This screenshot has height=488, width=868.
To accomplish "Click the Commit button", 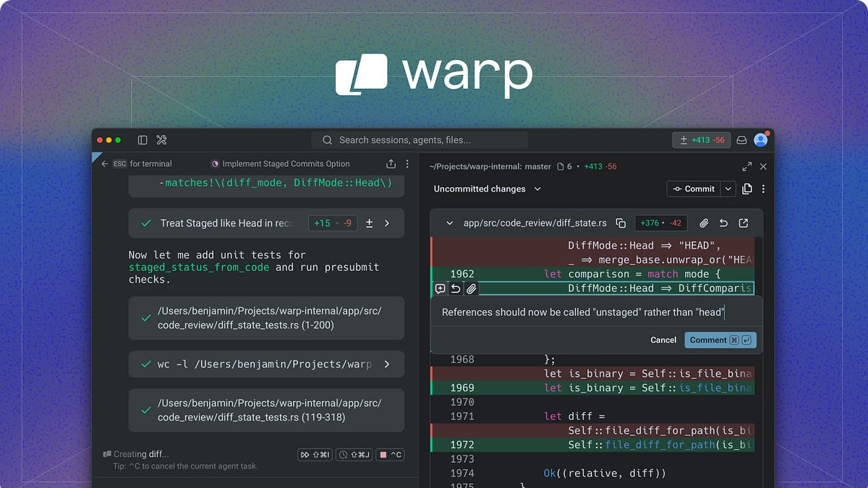I will click(x=694, y=189).
